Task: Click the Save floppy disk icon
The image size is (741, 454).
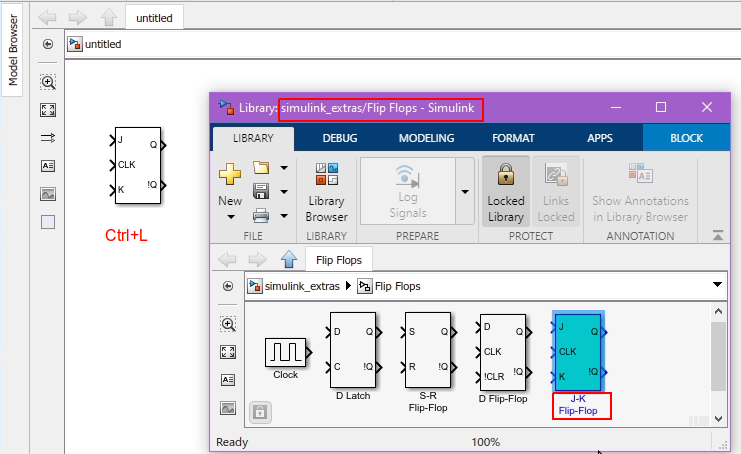Action: (262, 190)
